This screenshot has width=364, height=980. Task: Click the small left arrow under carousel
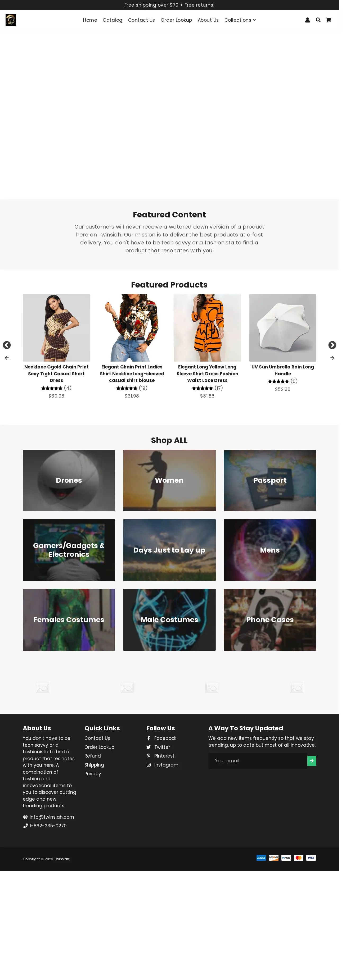pyautogui.click(x=6, y=358)
